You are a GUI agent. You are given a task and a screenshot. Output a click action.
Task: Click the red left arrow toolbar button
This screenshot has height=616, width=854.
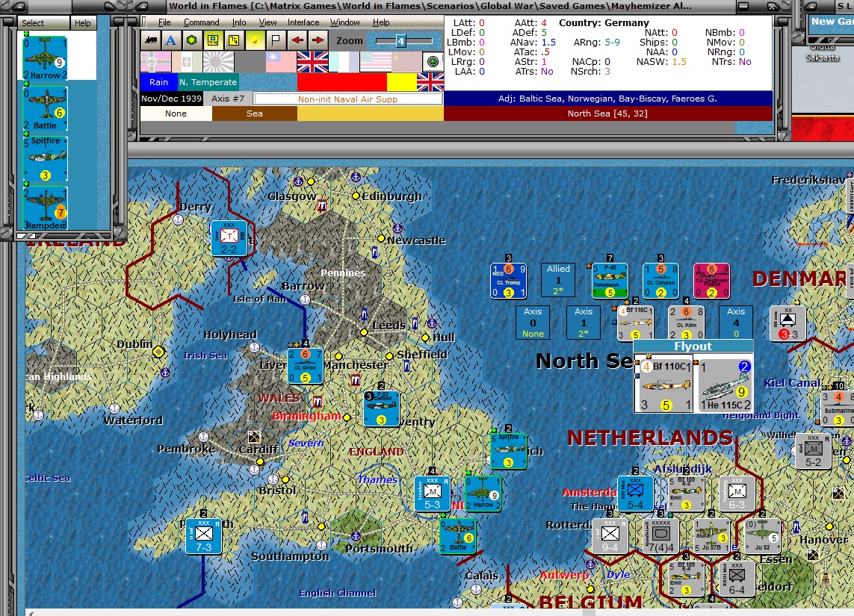tap(297, 40)
